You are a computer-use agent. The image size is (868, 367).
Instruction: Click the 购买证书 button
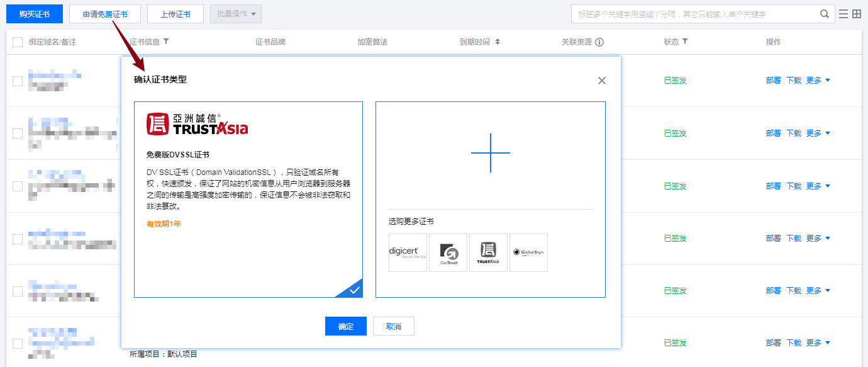pyautogui.click(x=35, y=14)
